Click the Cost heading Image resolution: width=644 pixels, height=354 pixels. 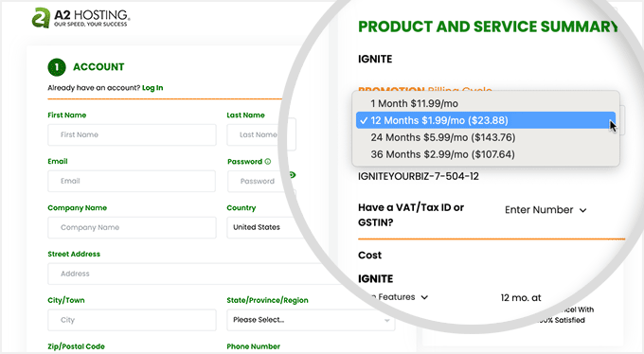369,256
